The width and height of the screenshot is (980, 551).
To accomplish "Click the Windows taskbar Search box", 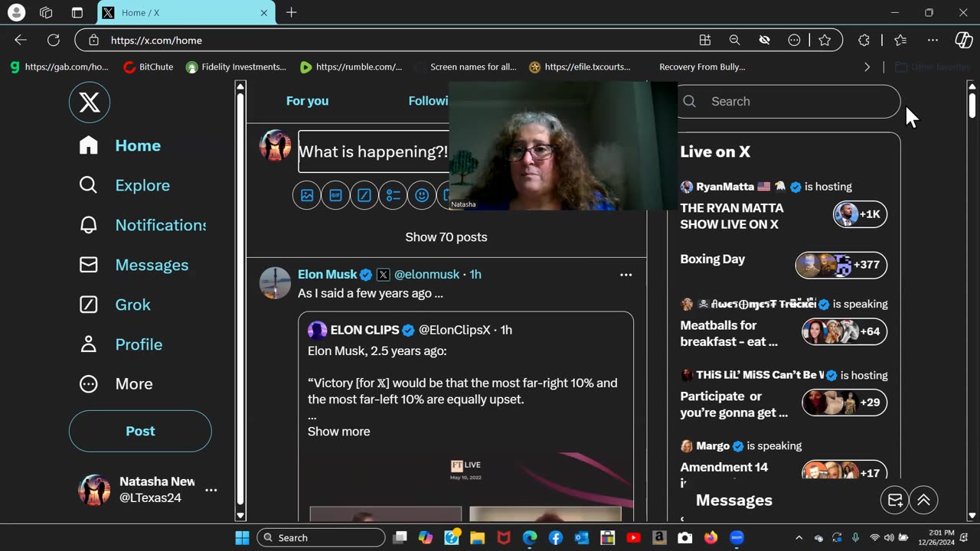I will tap(321, 537).
